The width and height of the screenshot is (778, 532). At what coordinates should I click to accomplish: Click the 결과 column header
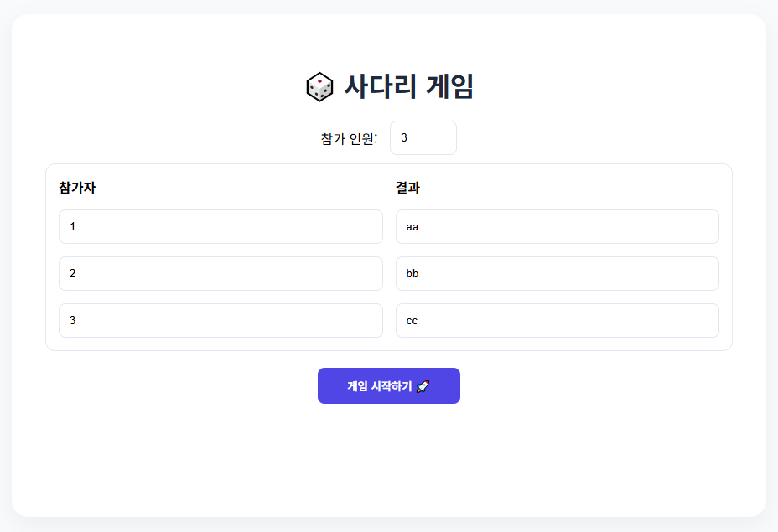tap(406, 189)
